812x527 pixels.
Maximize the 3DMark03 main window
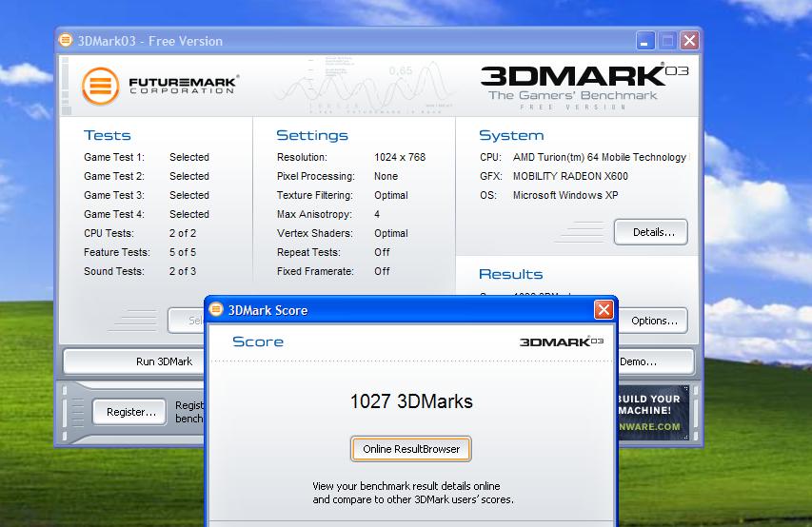pyautogui.click(x=668, y=41)
